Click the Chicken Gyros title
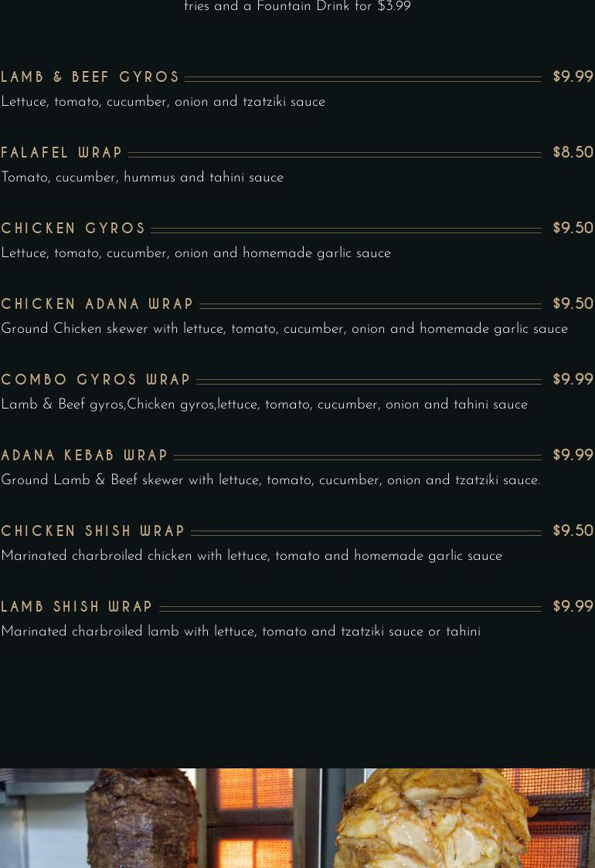This screenshot has height=868, width=595. click(73, 229)
